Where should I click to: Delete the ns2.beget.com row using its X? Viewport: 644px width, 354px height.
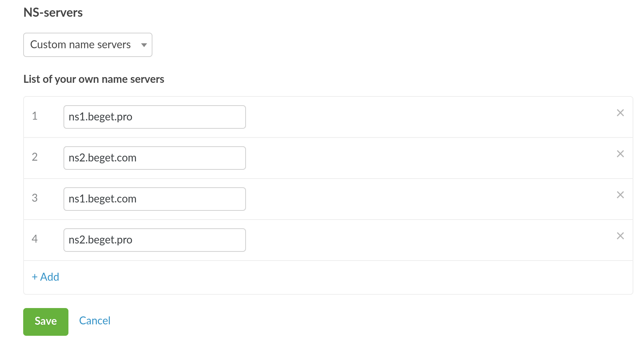pos(620,154)
